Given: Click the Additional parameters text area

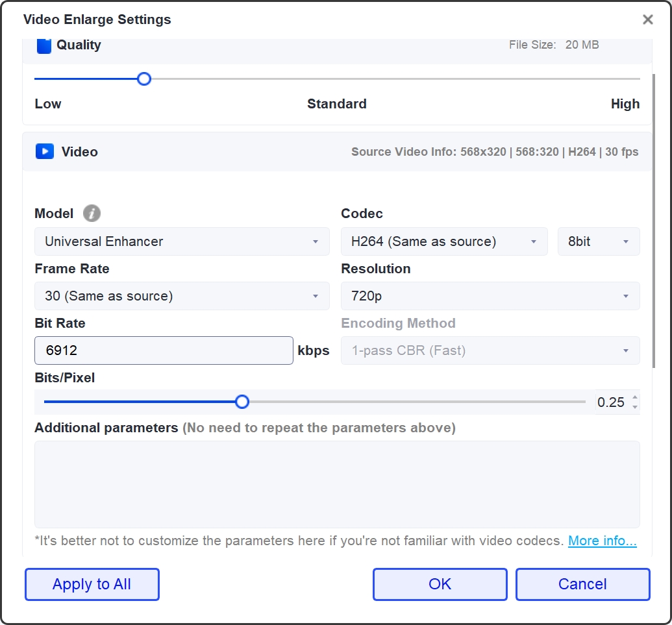Looking at the screenshot, I should [338, 484].
